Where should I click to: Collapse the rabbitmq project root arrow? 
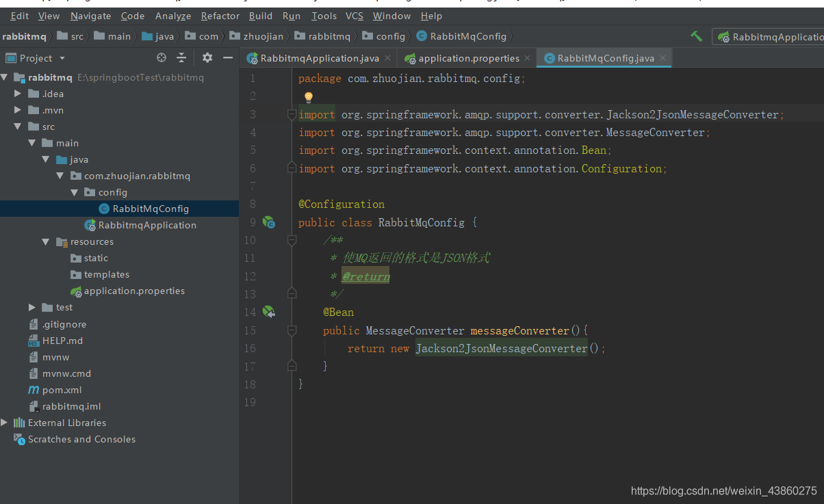(4, 77)
